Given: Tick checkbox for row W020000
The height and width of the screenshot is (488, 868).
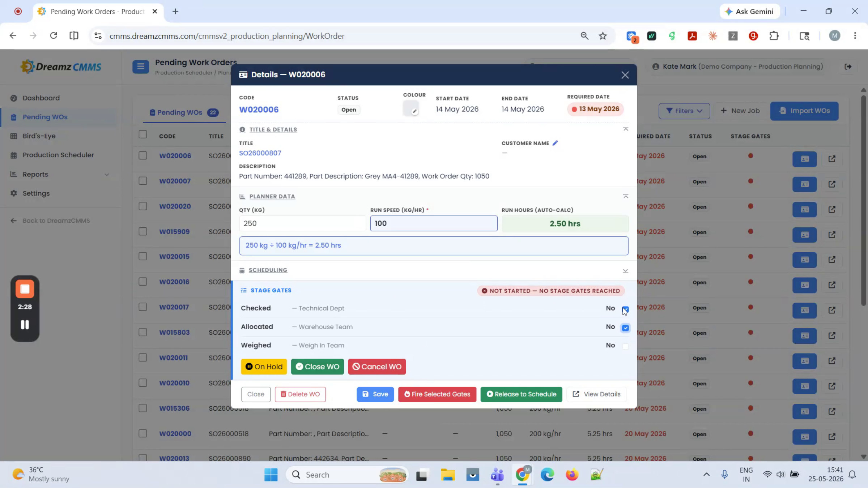Looking at the screenshot, I should click(143, 433).
